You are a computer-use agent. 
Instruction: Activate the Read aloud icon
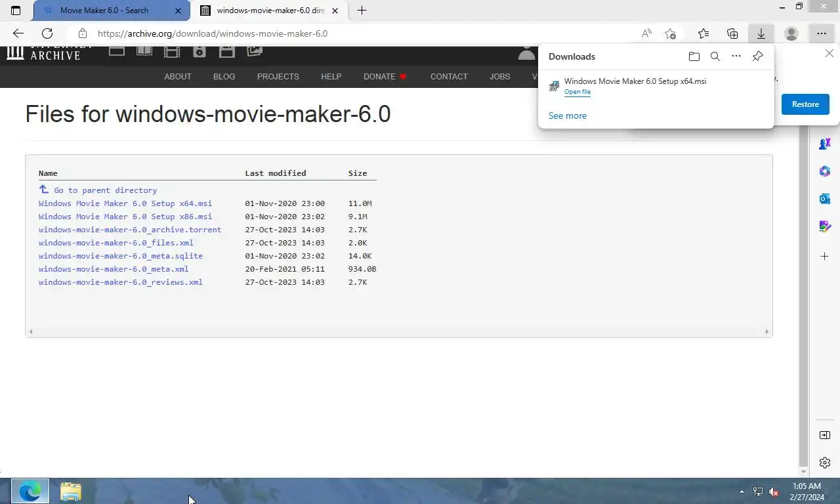tap(646, 33)
